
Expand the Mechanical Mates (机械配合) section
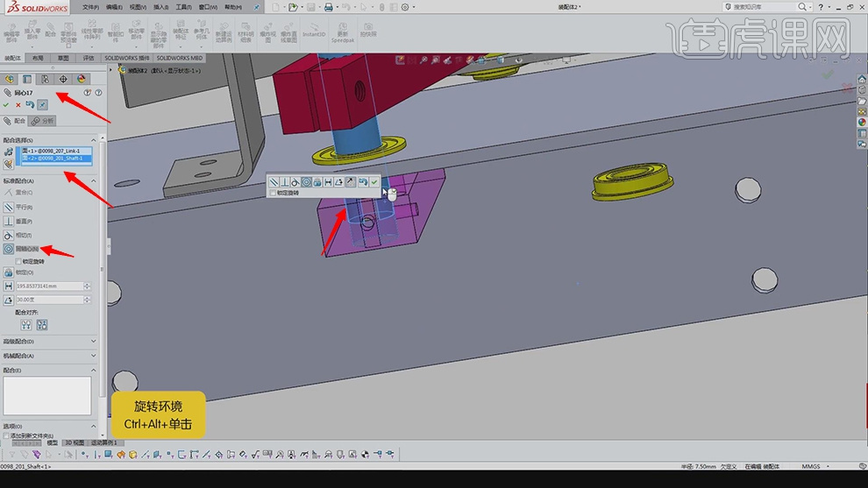94,356
